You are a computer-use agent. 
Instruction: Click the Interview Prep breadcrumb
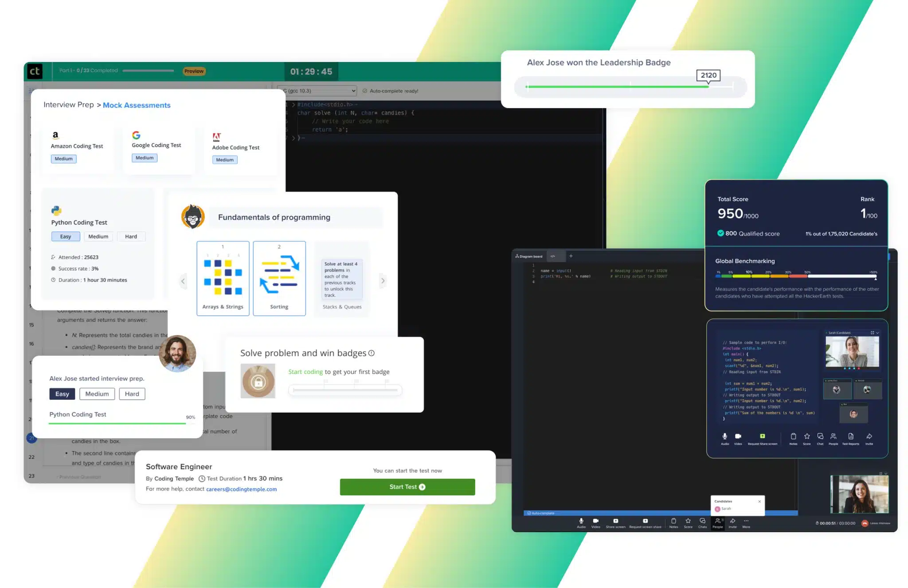point(69,105)
